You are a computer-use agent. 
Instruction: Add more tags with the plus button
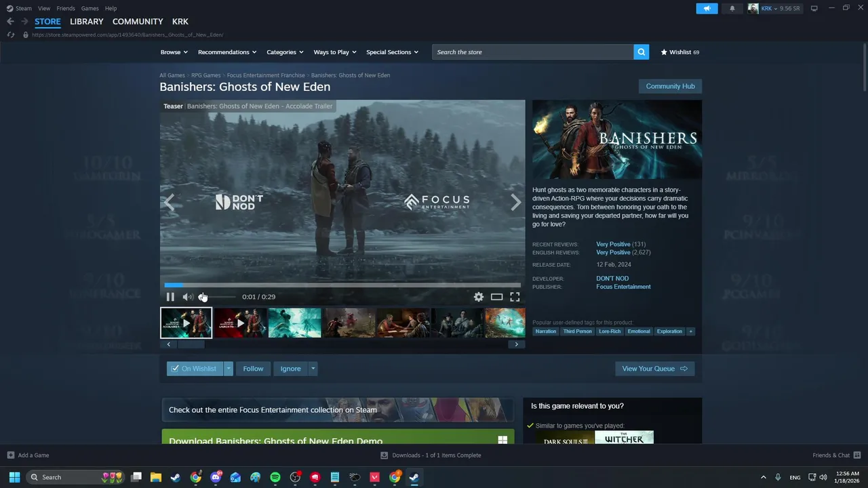pos(691,331)
